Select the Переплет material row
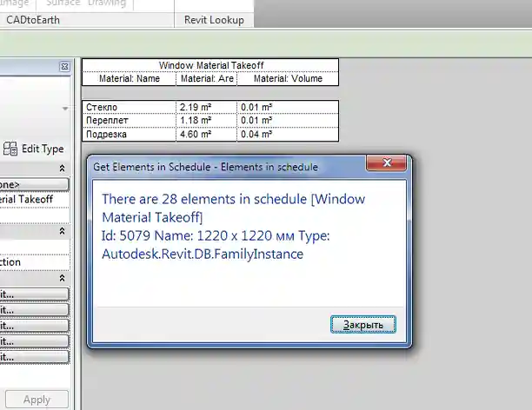The image size is (532, 410). coord(129,121)
